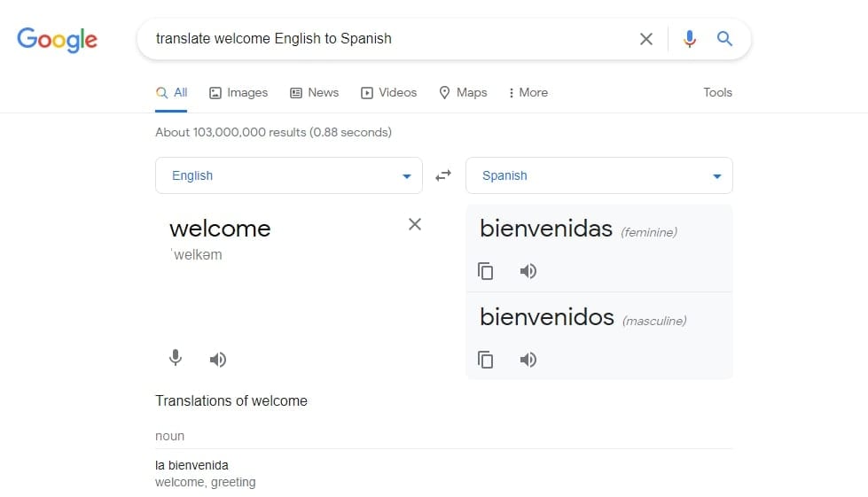868x497 pixels.
Task: Clear the search box with the X icon
Action: [x=646, y=39]
